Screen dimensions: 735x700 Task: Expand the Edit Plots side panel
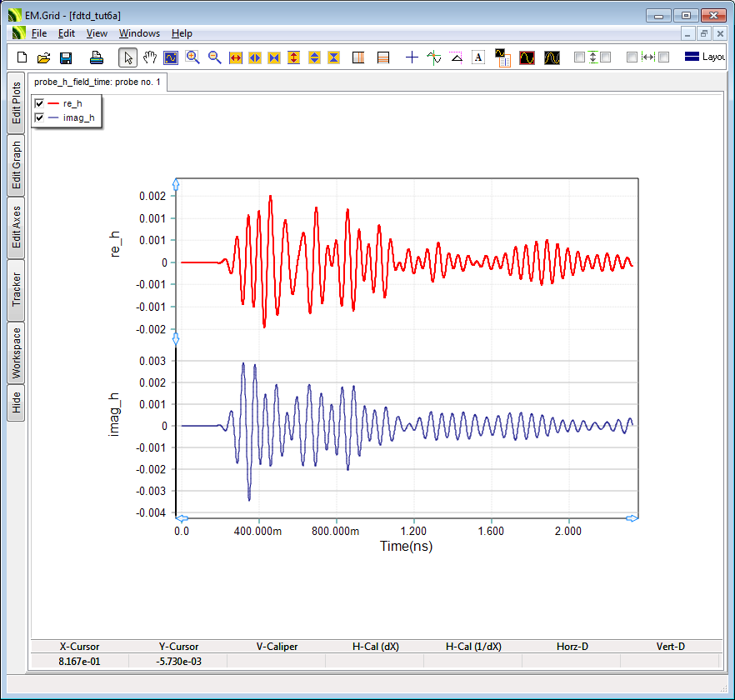[x=16, y=102]
